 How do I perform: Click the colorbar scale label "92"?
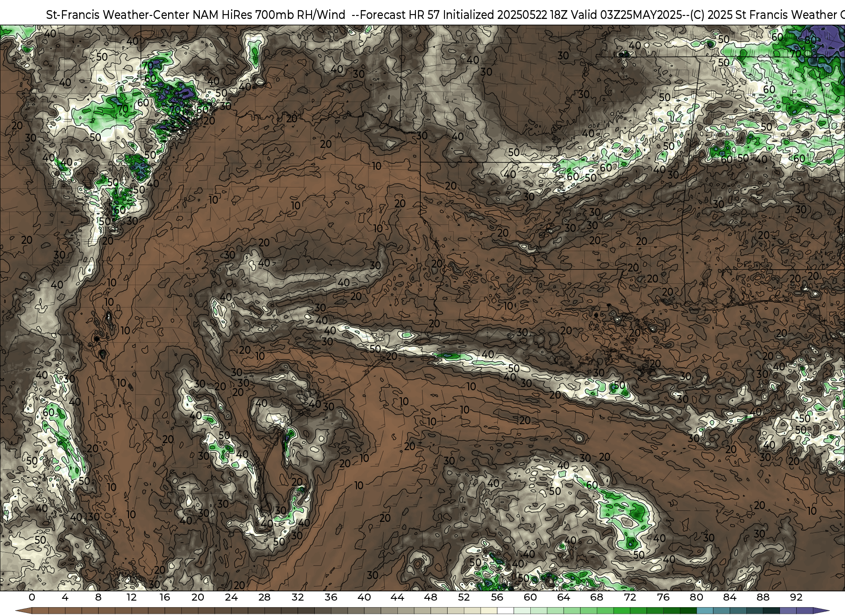tap(796, 597)
